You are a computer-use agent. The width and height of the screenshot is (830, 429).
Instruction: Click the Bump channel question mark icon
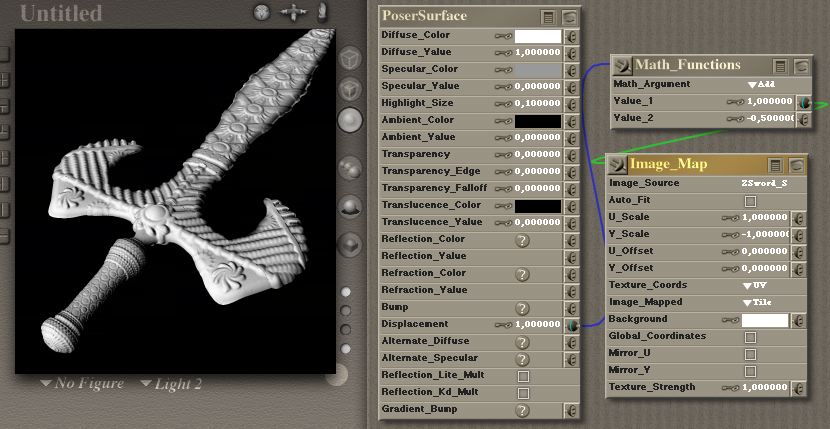tap(522, 308)
